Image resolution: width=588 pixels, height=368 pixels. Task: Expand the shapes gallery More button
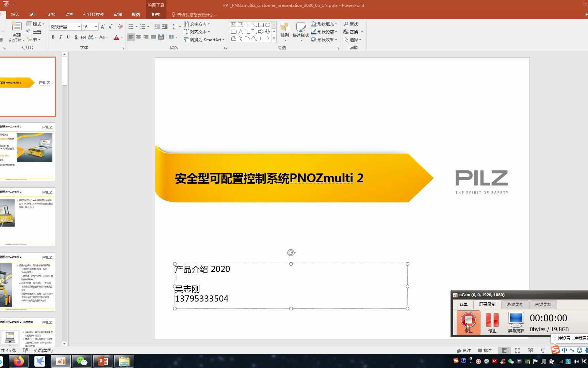tap(274, 39)
